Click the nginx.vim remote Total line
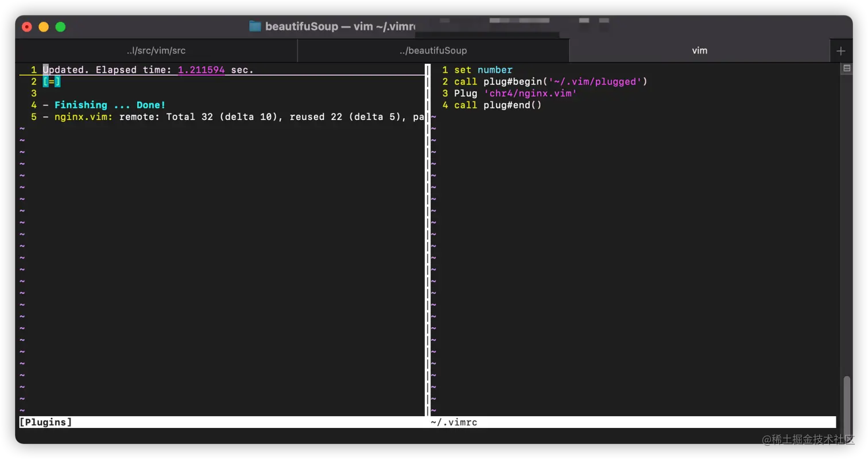 coord(234,117)
